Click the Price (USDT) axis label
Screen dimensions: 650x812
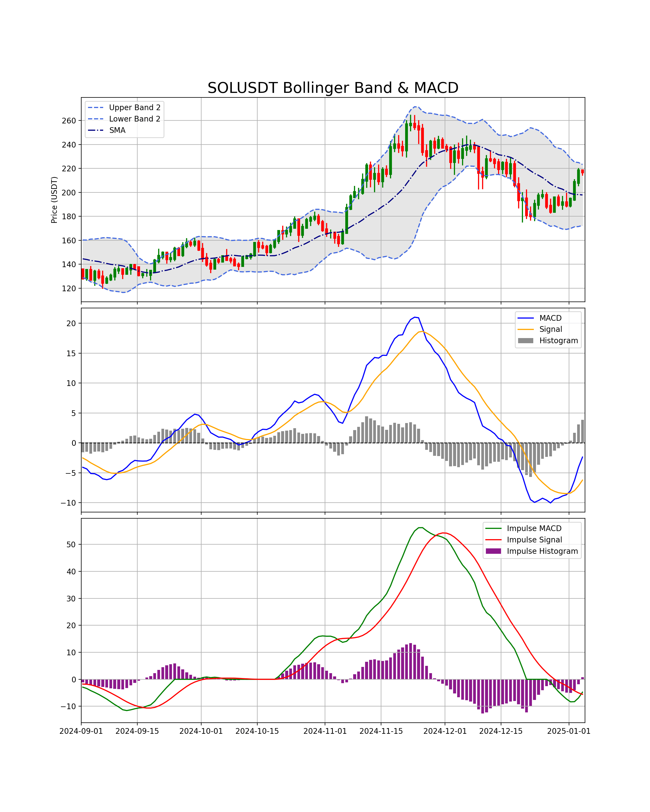[54, 199]
